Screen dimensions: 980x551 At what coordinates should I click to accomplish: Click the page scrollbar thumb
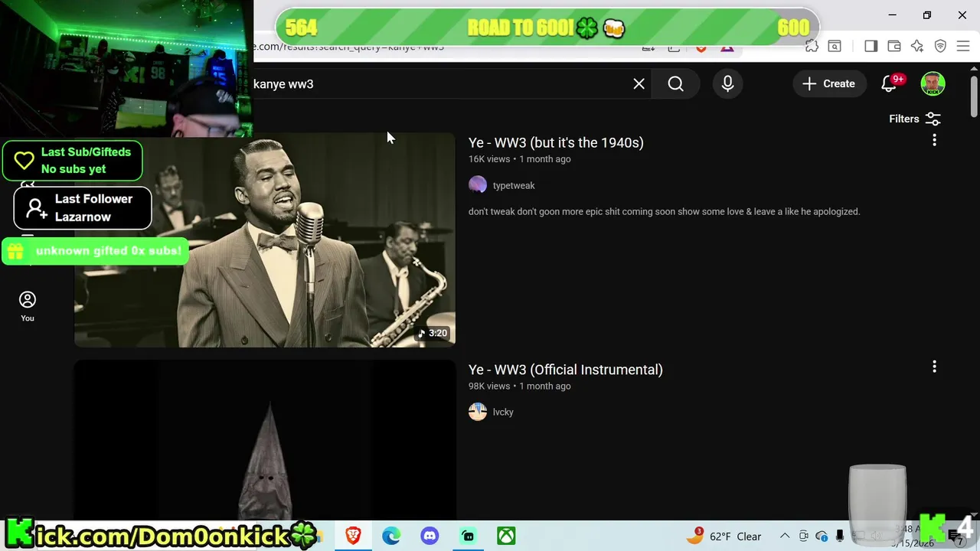tap(974, 97)
